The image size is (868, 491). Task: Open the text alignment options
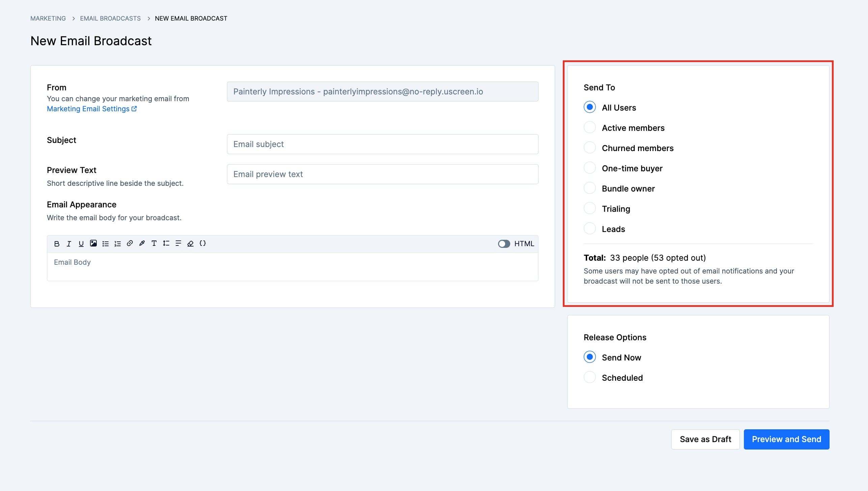coord(178,243)
